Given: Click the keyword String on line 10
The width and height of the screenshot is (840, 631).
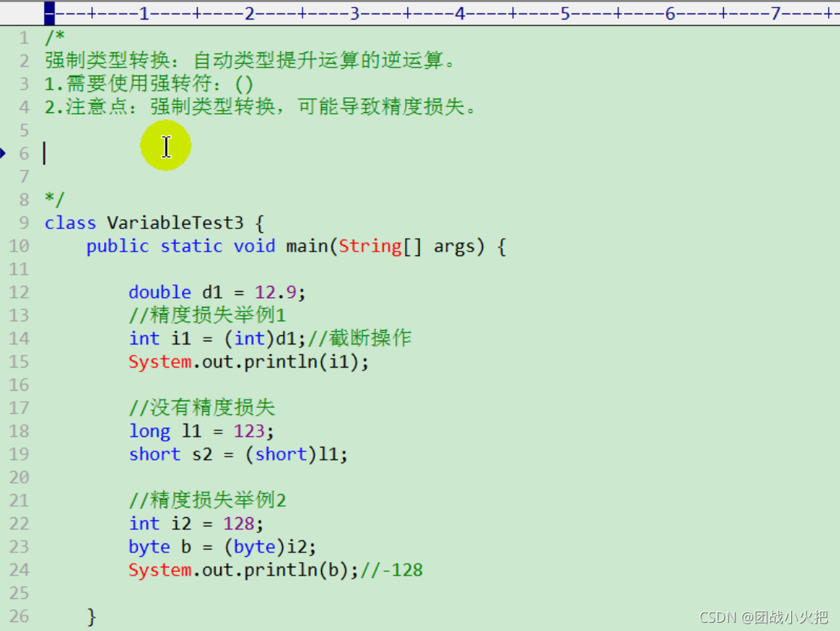Looking at the screenshot, I should (x=370, y=246).
